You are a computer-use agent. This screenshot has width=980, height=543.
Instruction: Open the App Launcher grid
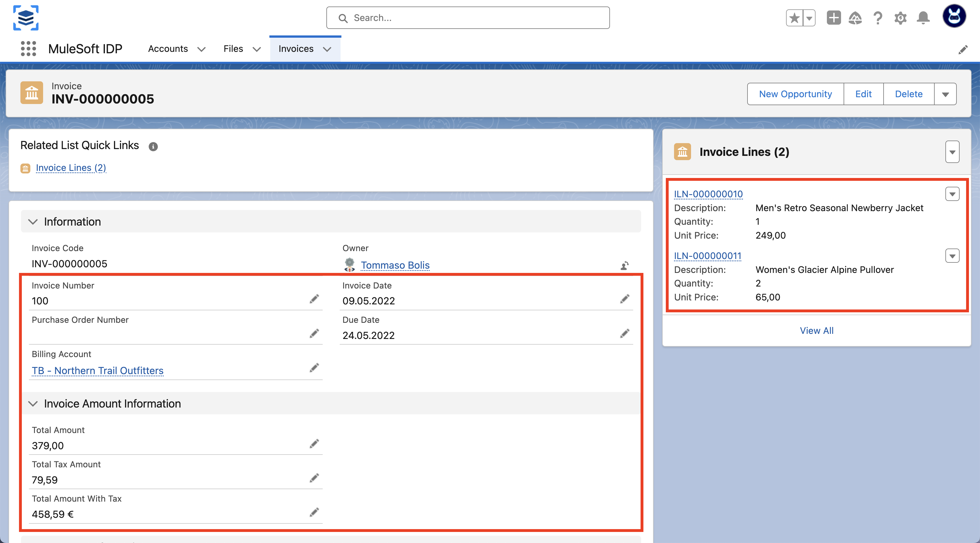coord(28,49)
